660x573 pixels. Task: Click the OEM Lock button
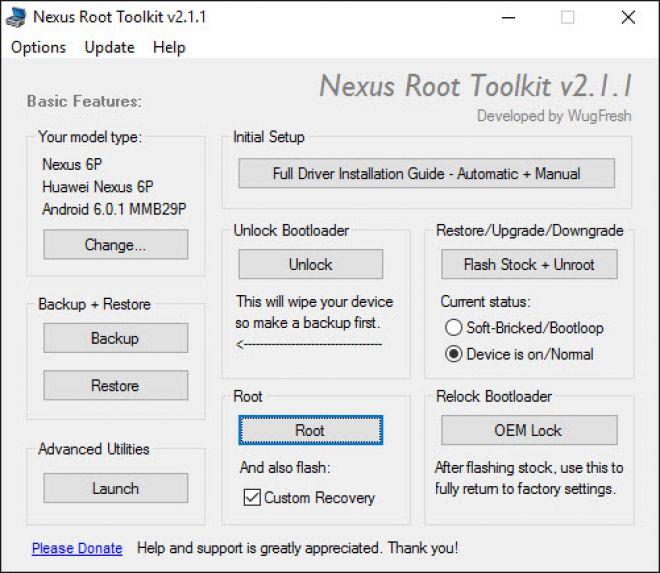(x=529, y=430)
